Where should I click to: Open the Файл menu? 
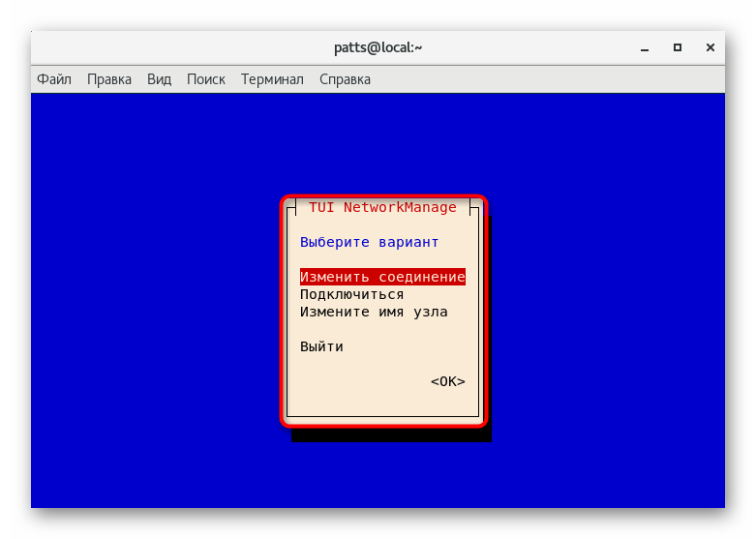click(x=54, y=79)
